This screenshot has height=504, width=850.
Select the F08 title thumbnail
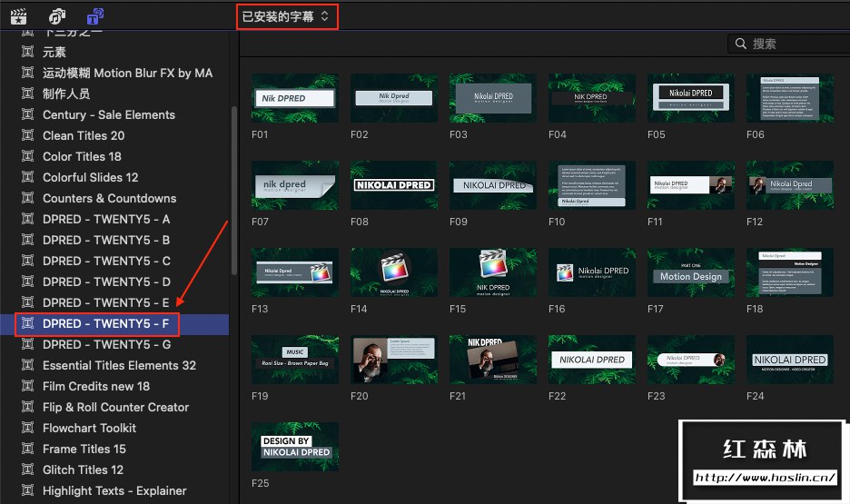tap(394, 185)
